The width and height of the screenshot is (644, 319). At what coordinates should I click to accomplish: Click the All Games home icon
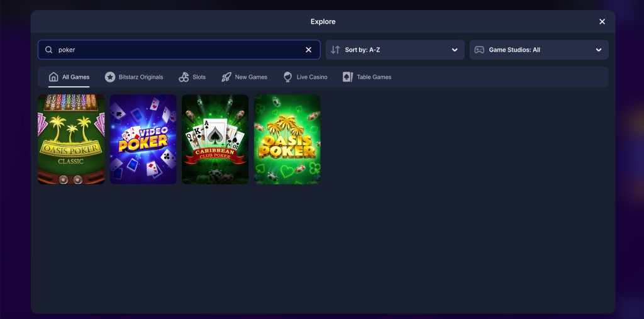point(53,77)
